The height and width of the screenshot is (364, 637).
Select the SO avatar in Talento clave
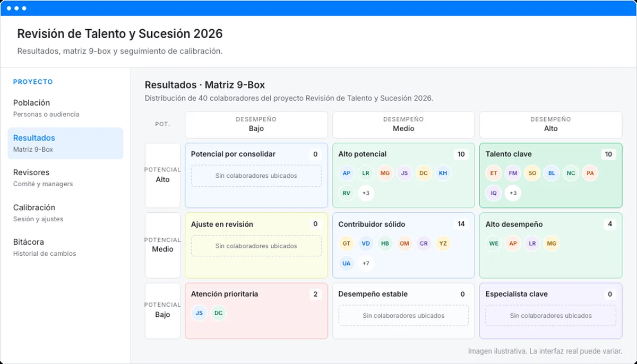click(532, 173)
